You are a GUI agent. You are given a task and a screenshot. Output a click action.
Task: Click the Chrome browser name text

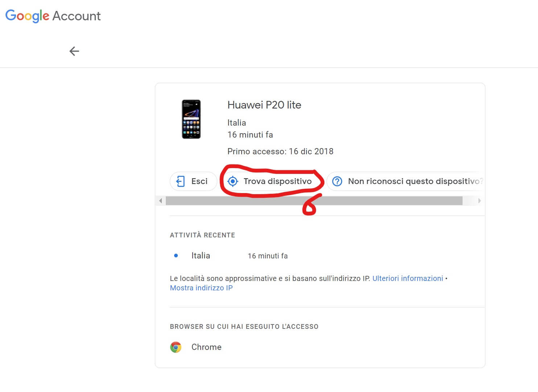point(206,347)
